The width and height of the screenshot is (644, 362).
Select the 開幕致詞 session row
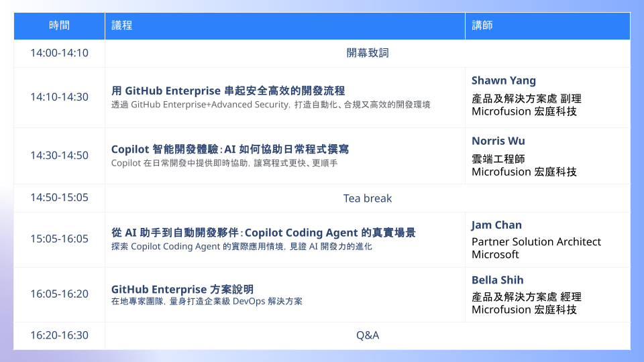[x=322, y=54]
